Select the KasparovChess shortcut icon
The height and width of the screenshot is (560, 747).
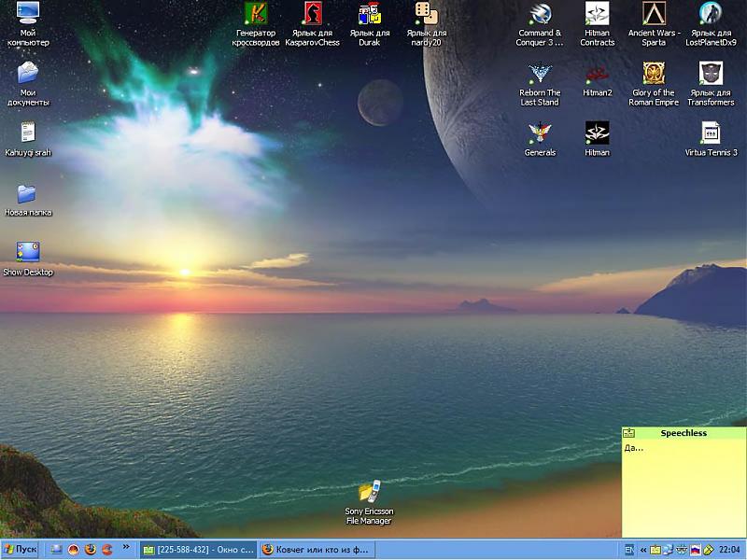coord(313,14)
